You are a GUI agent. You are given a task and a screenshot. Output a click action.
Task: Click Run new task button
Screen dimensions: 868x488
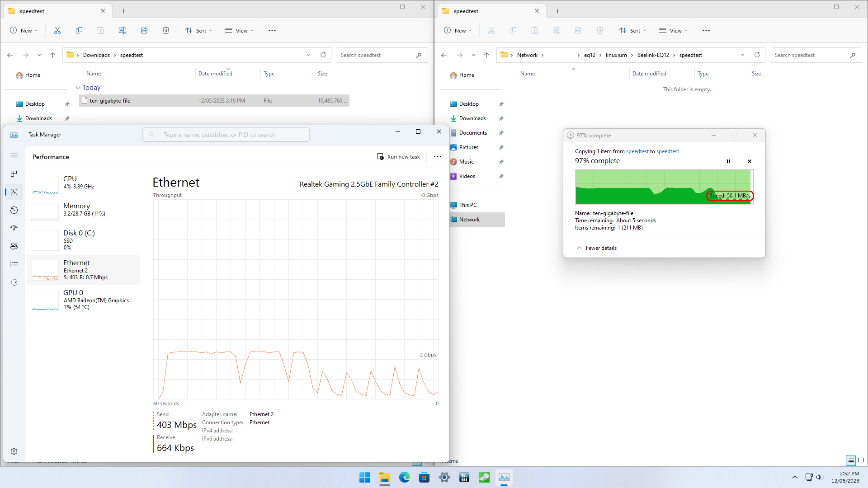[x=398, y=157]
